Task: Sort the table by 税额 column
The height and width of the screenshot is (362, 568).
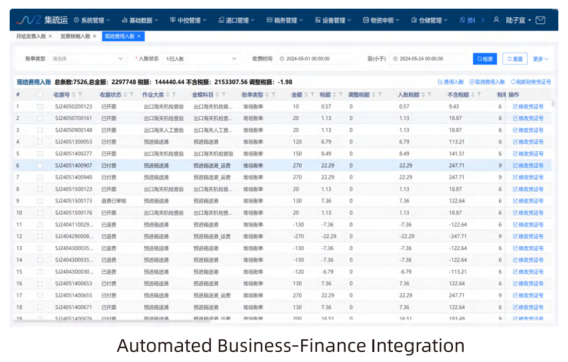Action: (x=334, y=95)
